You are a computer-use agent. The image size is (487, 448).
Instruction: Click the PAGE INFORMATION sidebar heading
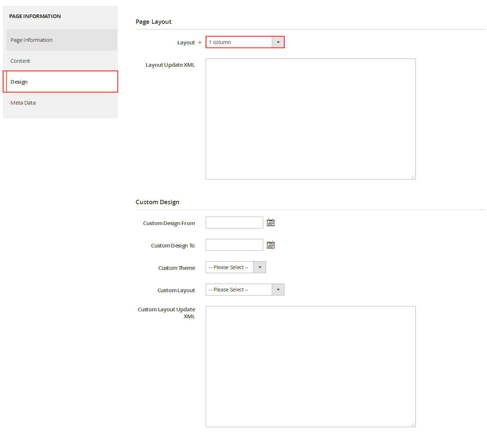[35, 16]
